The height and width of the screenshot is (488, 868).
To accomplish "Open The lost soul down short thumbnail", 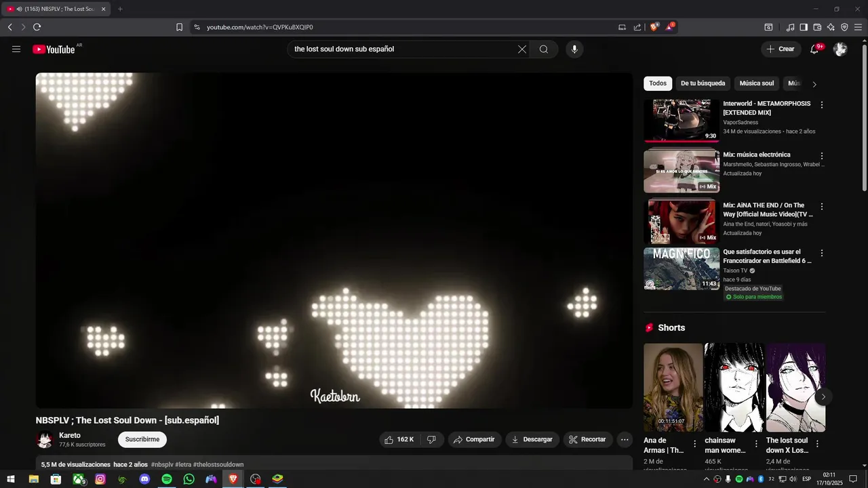I will pos(795,388).
